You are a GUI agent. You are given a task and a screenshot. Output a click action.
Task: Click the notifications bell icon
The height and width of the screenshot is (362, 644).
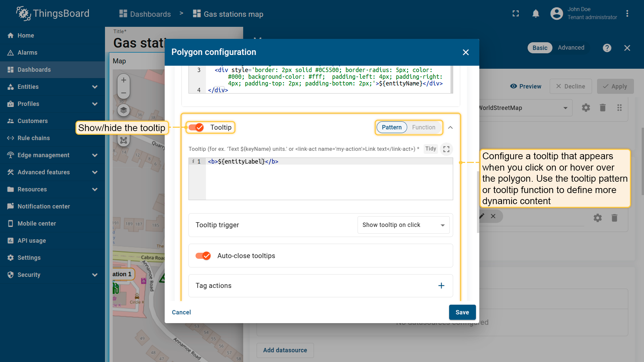tap(536, 14)
